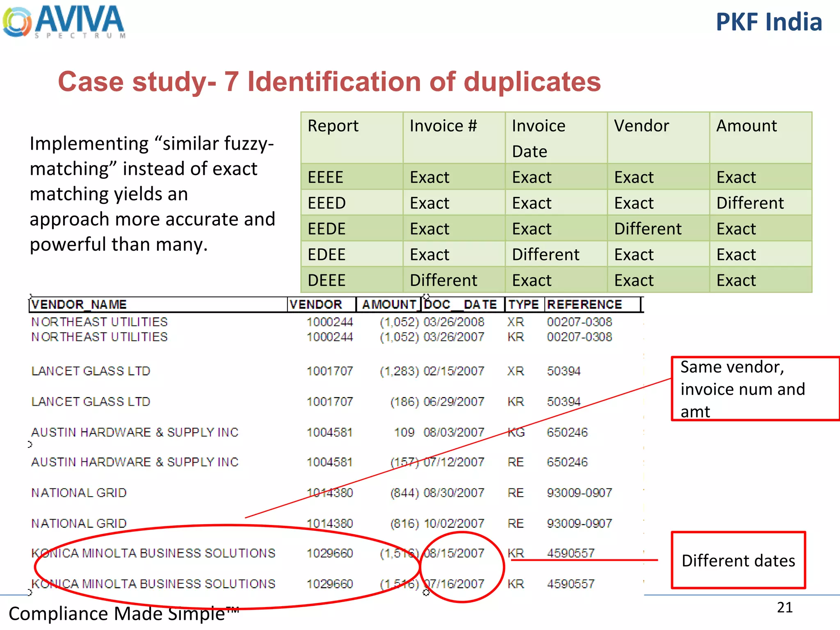
Task: Click date 08/15/2007 in Konica Minolta row
Action: (454, 553)
